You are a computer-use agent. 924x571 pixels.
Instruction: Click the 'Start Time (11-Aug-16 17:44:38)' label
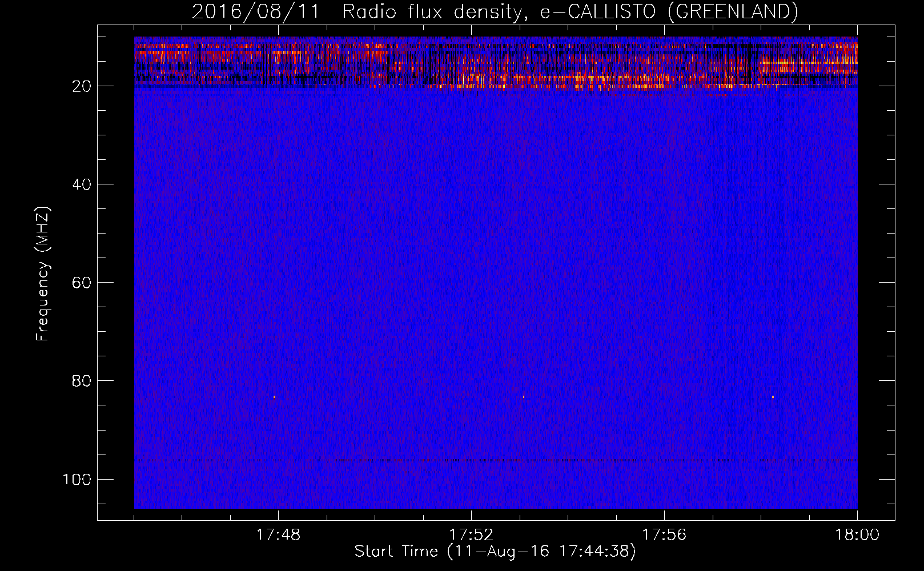(x=495, y=552)
